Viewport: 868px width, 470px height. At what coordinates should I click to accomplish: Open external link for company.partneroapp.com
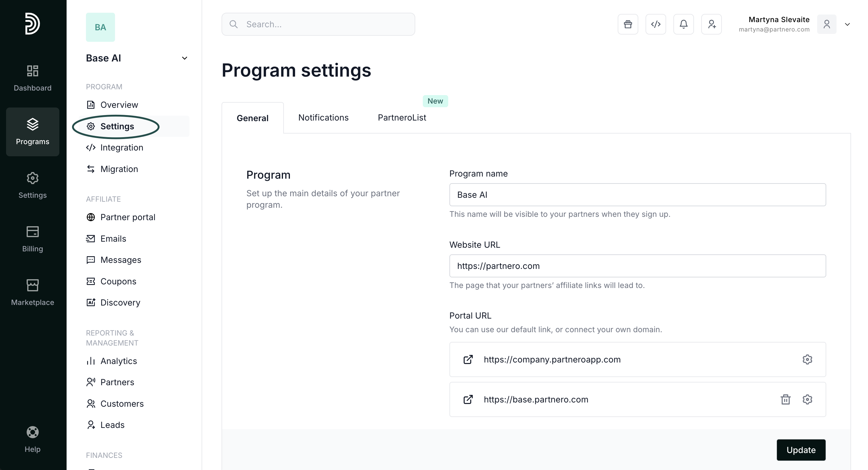point(468,359)
